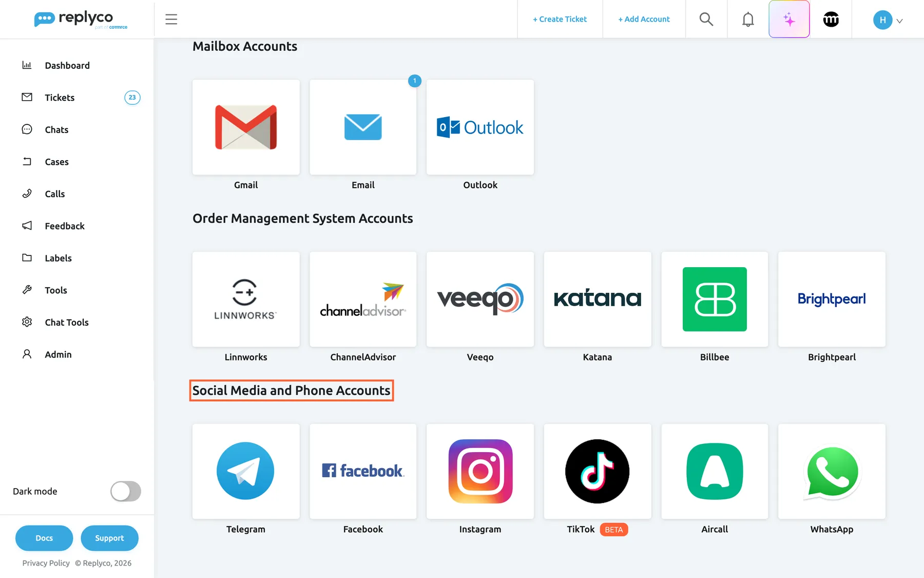Viewport: 924px width, 578px height.
Task: Click the TikTok BETA badge
Action: coord(613,530)
